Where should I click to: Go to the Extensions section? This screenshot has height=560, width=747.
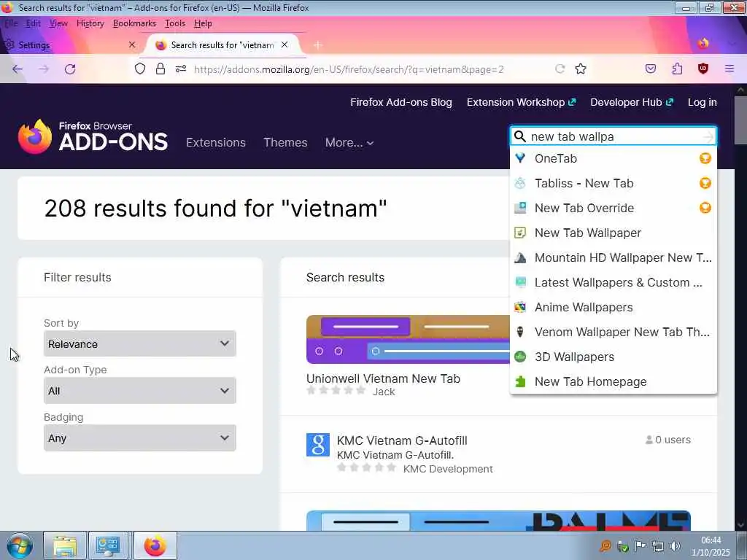216,142
